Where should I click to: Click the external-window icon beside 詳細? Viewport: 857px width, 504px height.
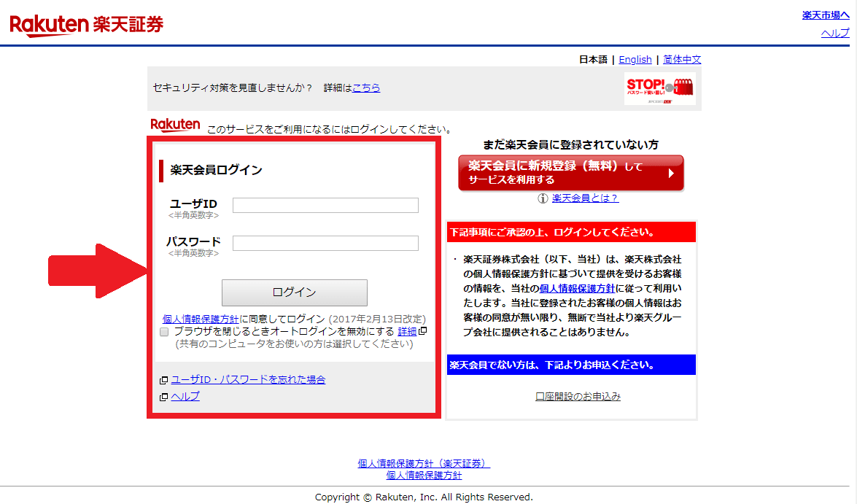[x=422, y=331]
